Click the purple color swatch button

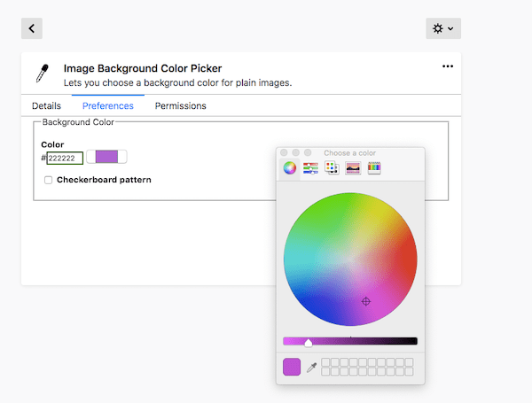[107, 157]
